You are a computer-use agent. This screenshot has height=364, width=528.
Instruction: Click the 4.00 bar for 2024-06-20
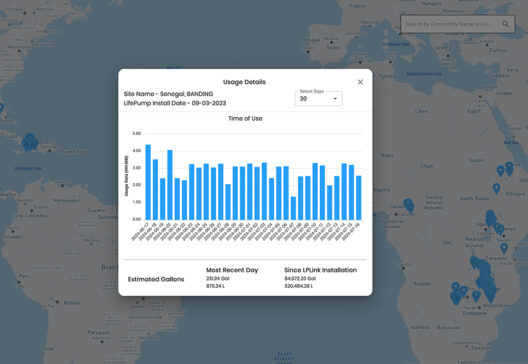170,185
